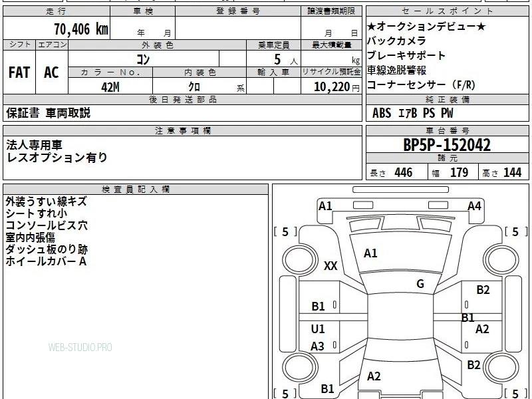
Task: Click the カラーNo. header
Action: tap(110, 72)
